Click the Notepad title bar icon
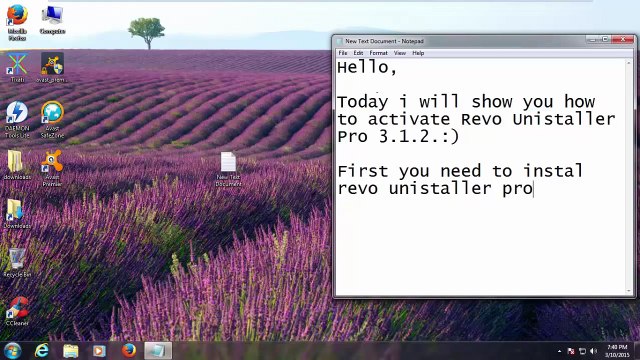 [x=339, y=41]
